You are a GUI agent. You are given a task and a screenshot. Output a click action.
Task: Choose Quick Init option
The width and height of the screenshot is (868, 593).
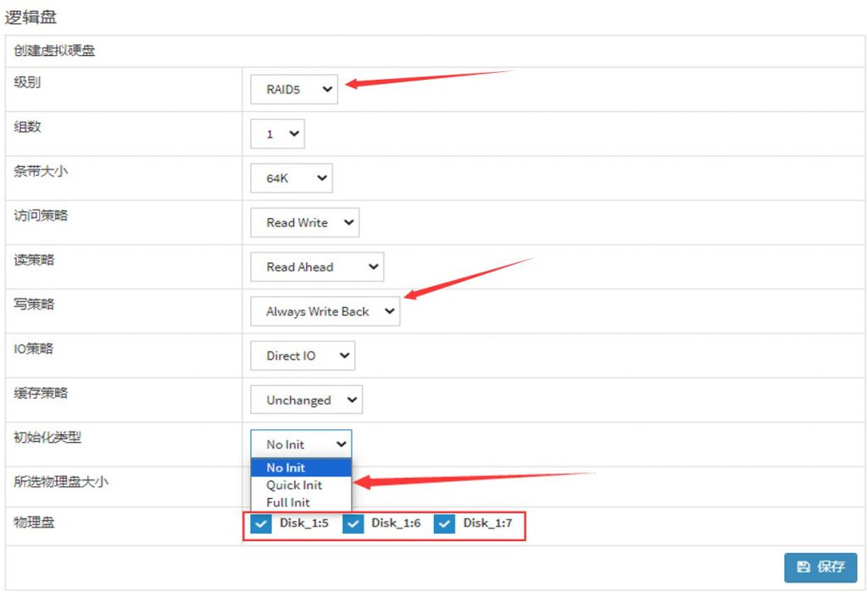pos(294,485)
